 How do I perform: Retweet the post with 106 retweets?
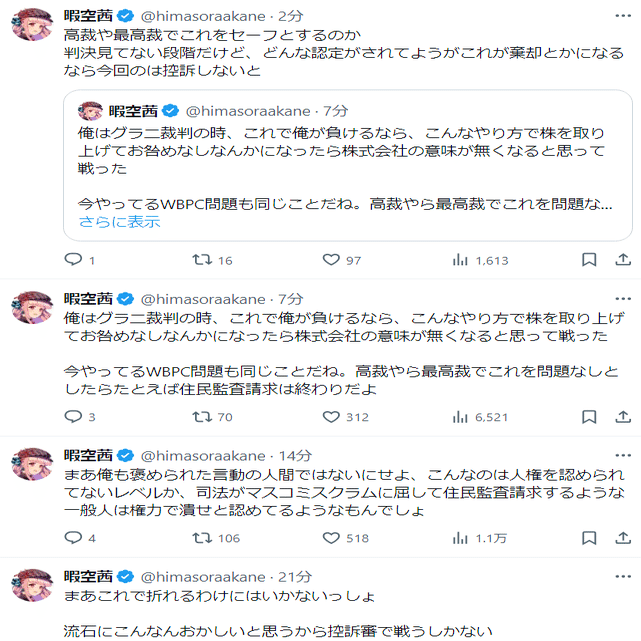click(201, 538)
